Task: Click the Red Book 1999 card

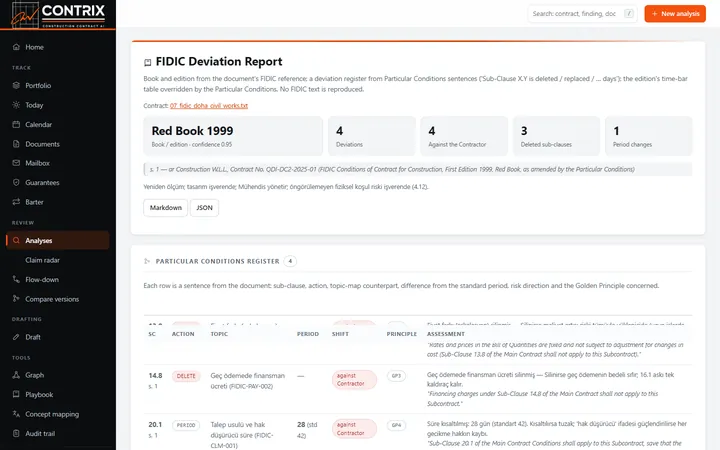Action: coord(233,136)
